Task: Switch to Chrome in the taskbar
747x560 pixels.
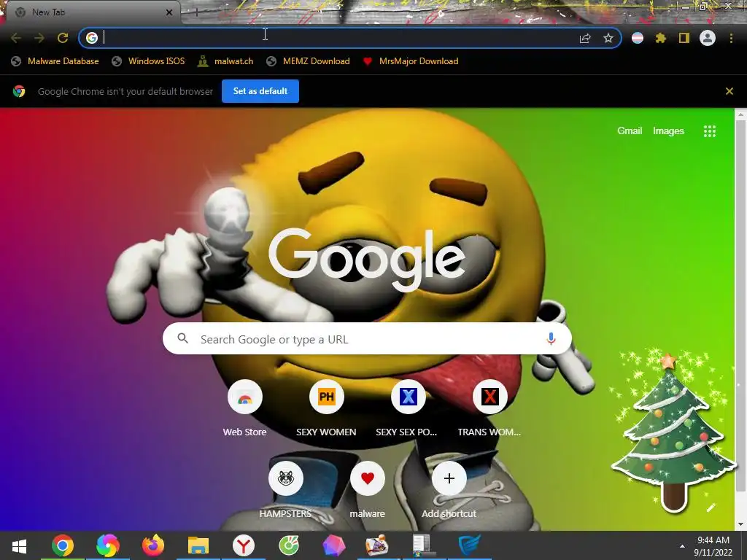Action: coord(63,545)
